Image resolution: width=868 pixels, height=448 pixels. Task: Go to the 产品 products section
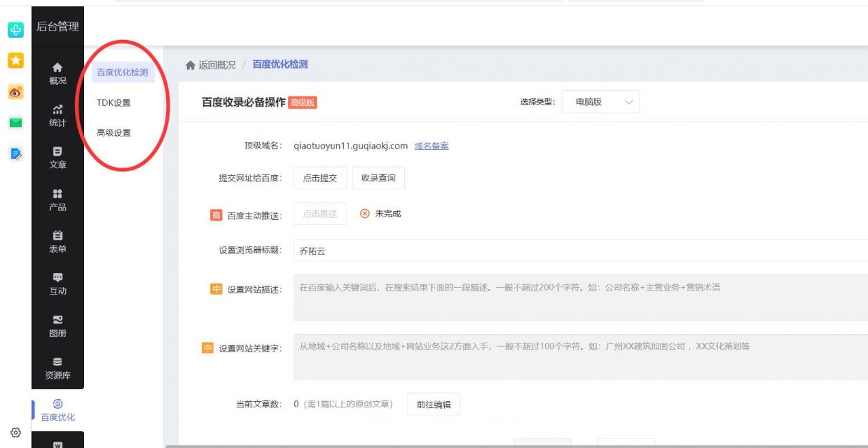pos(58,201)
